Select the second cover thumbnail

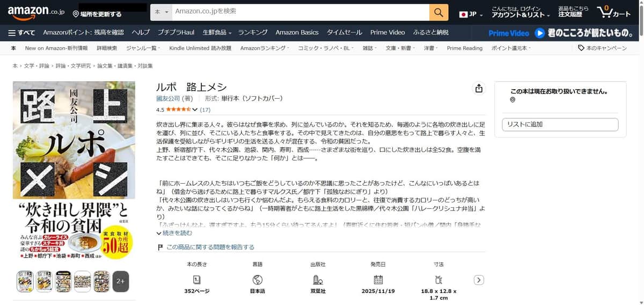click(44, 281)
